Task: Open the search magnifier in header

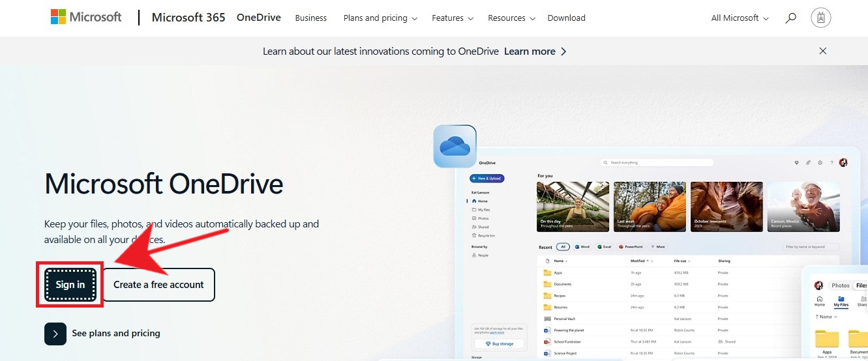Action: [x=790, y=18]
